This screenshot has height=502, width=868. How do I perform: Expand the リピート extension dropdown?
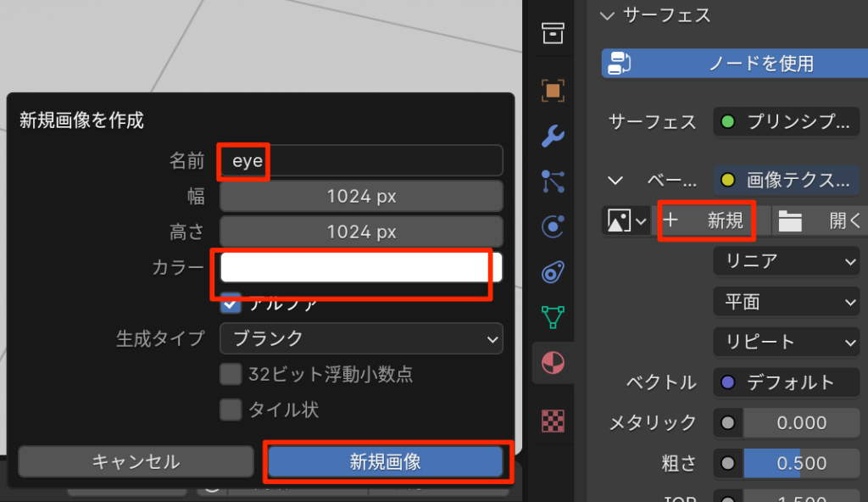pos(786,342)
